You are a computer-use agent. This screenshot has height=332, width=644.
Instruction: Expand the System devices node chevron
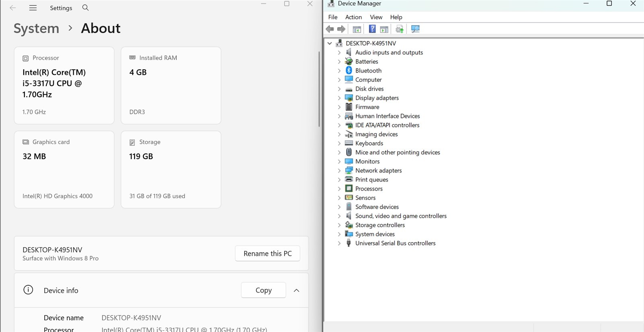tap(339, 234)
